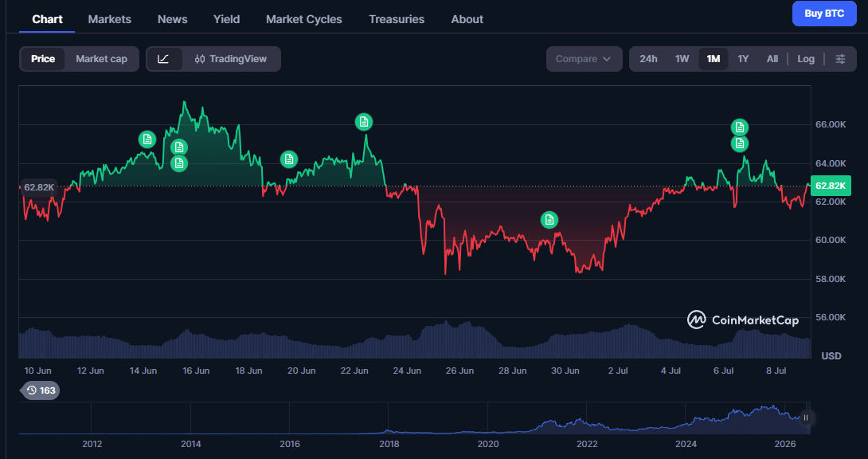868x459 pixels.
Task: Grab the timeline range slider handle
Action: tap(806, 418)
